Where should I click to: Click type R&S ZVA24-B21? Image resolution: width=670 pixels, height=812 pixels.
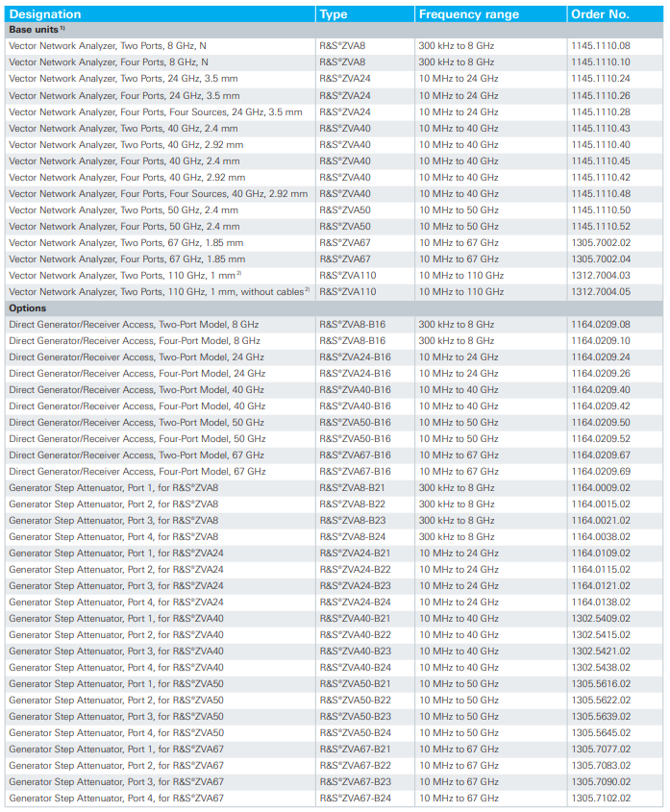click(355, 554)
